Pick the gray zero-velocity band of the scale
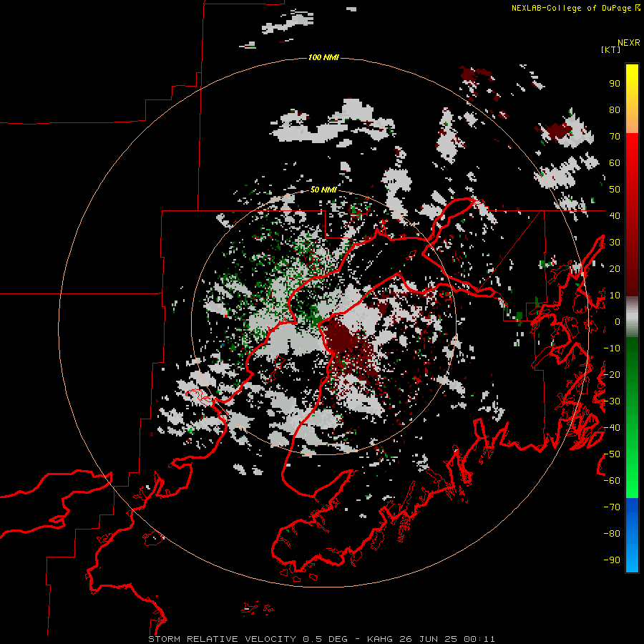This screenshot has height=644, width=644. point(632,317)
